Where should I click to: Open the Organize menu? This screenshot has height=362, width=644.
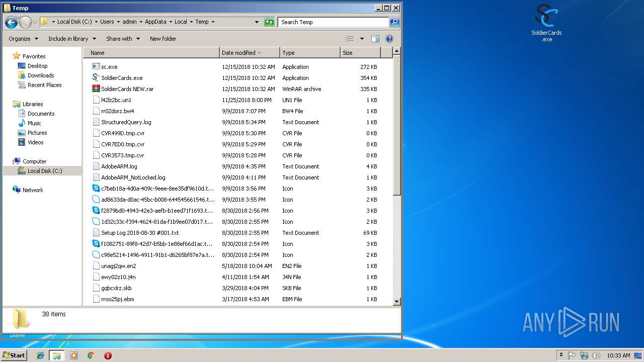point(23,39)
